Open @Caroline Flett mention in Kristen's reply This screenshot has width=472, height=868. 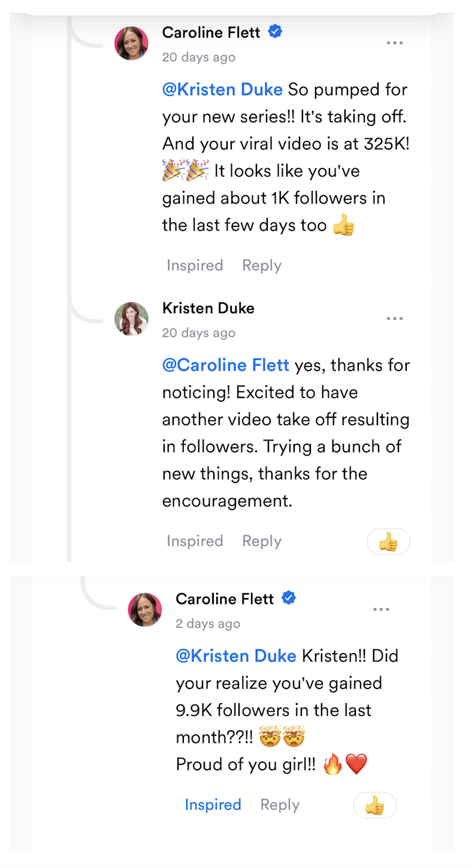click(226, 365)
